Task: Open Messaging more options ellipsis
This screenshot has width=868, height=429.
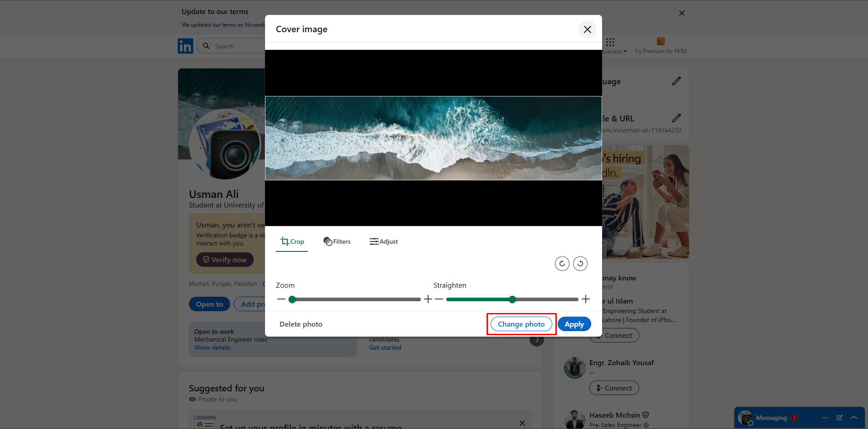Action: [x=825, y=418]
